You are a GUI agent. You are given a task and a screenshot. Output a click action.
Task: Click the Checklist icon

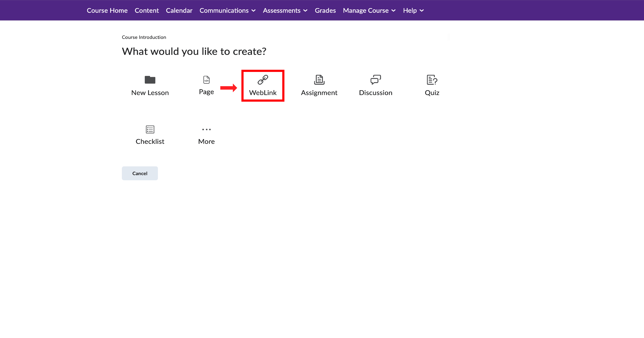click(150, 129)
